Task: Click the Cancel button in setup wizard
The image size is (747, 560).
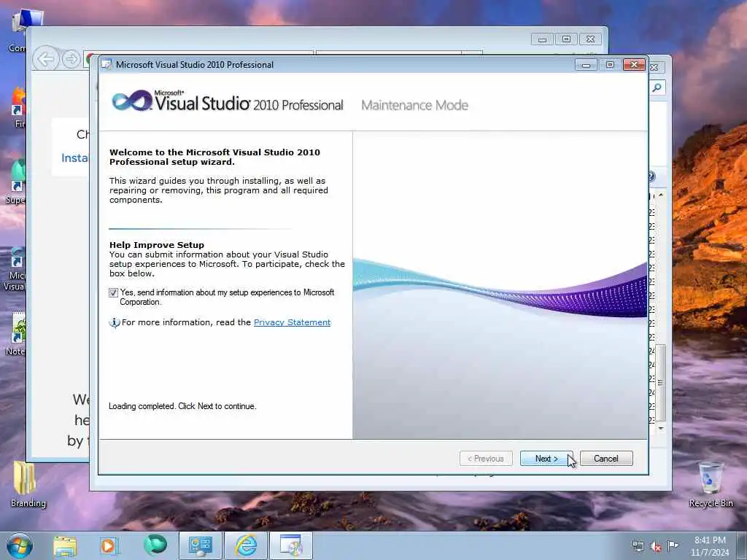Action: point(606,459)
